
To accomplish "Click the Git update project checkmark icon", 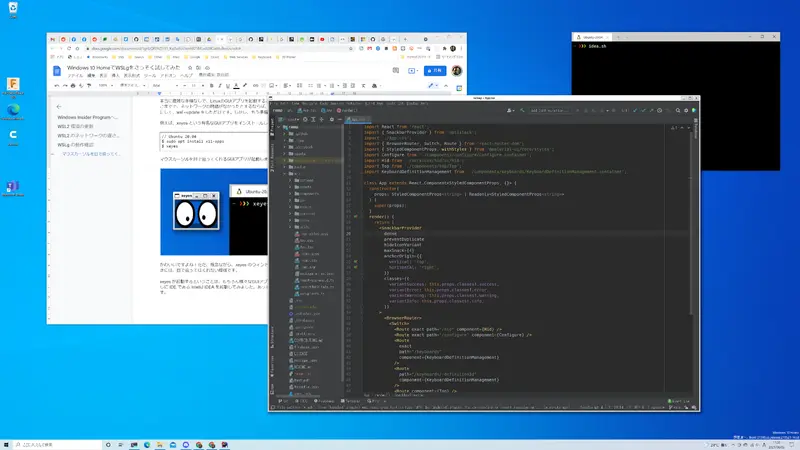I will [x=635, y=110].
